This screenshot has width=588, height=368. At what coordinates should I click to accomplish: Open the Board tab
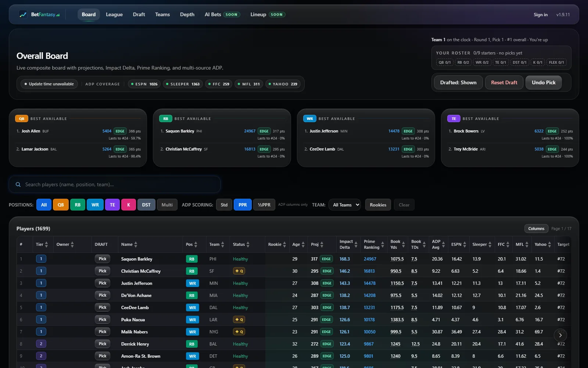pyautogui.click(x=89, y=15)
